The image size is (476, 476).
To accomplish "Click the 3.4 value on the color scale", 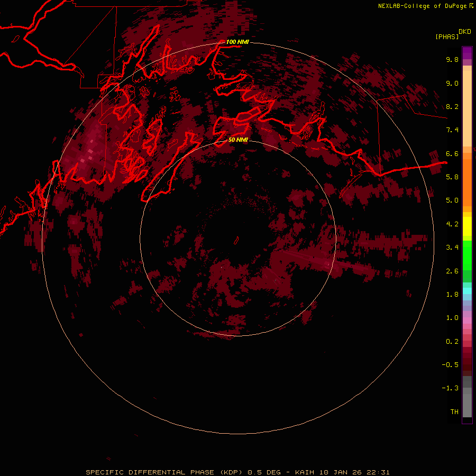I will tap(452, 248).
